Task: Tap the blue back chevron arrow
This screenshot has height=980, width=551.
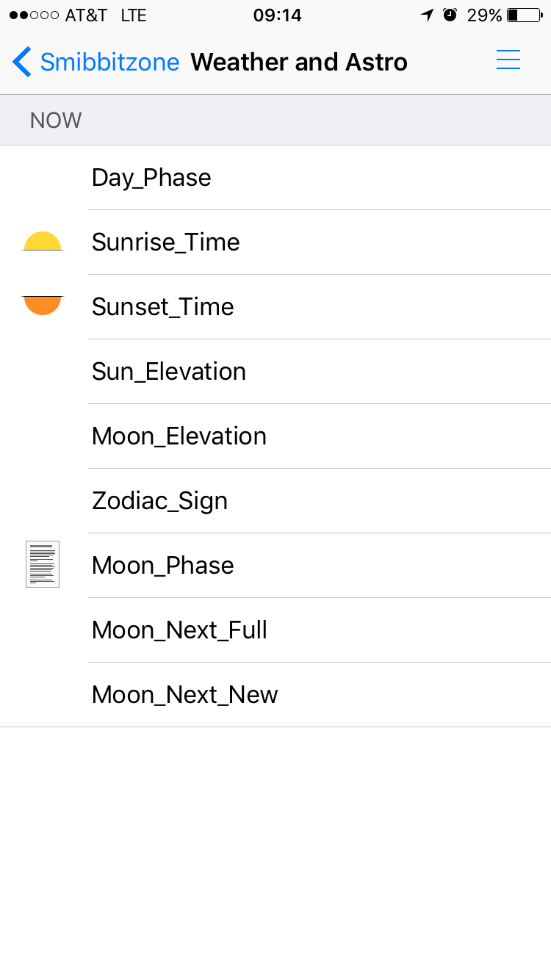Action: [22, 62]
